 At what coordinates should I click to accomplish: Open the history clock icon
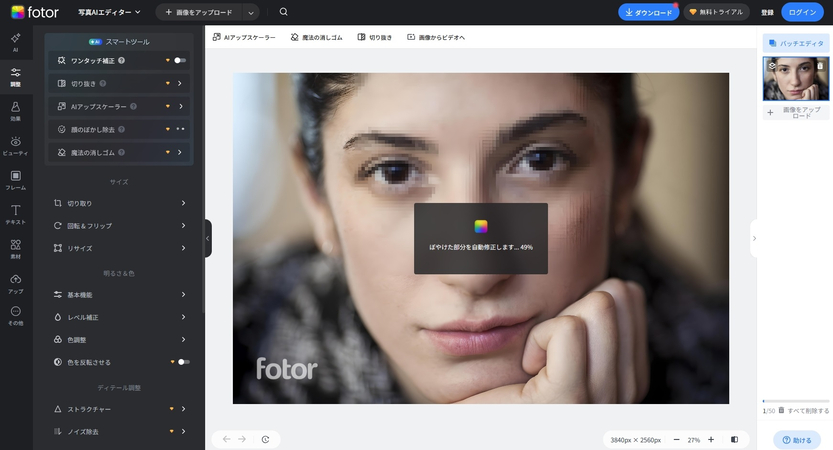pyautogui.click(x=266, y=439)
